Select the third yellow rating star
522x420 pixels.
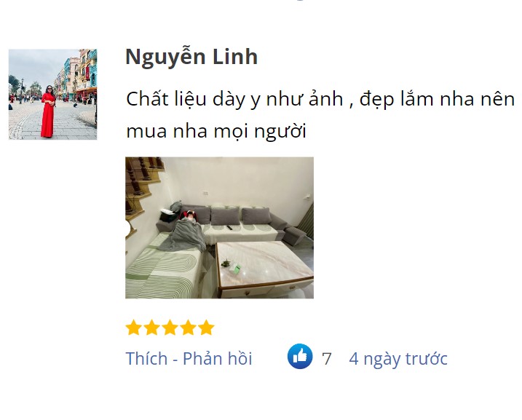pos(170,327)
